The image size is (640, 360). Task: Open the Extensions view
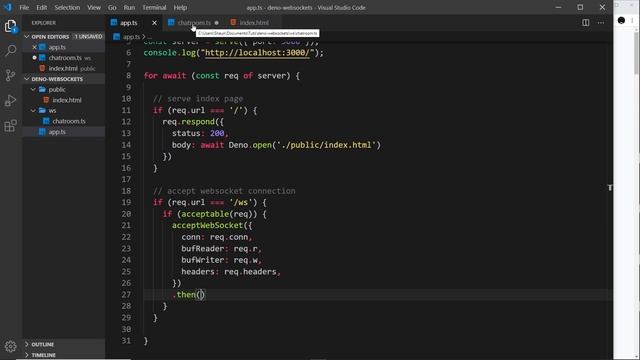coord(11,126)
